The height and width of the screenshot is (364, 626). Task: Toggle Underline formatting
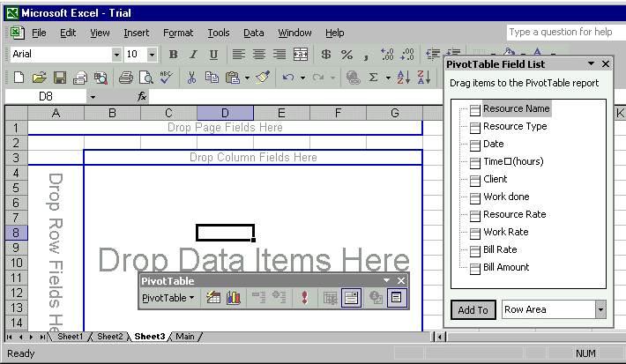point(213,55)
